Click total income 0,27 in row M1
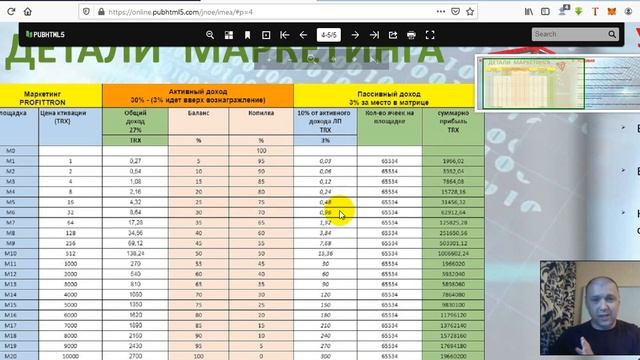 click(135, 161)
